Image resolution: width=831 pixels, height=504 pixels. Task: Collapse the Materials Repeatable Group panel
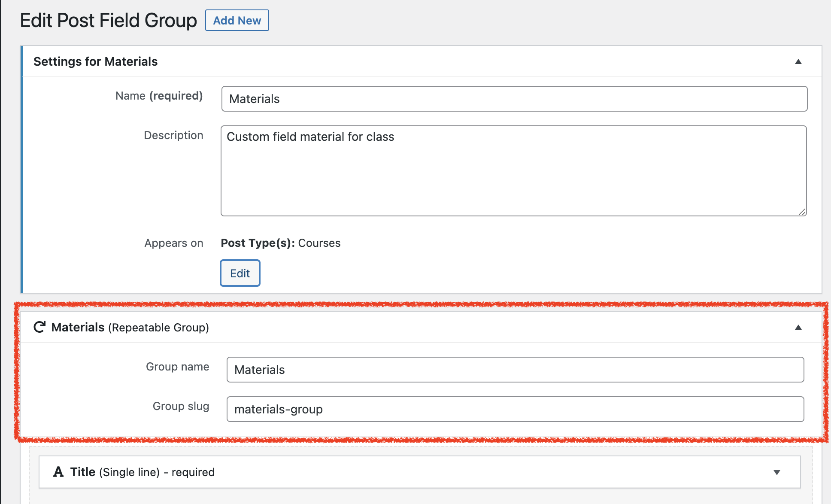(x=798, y=327)
